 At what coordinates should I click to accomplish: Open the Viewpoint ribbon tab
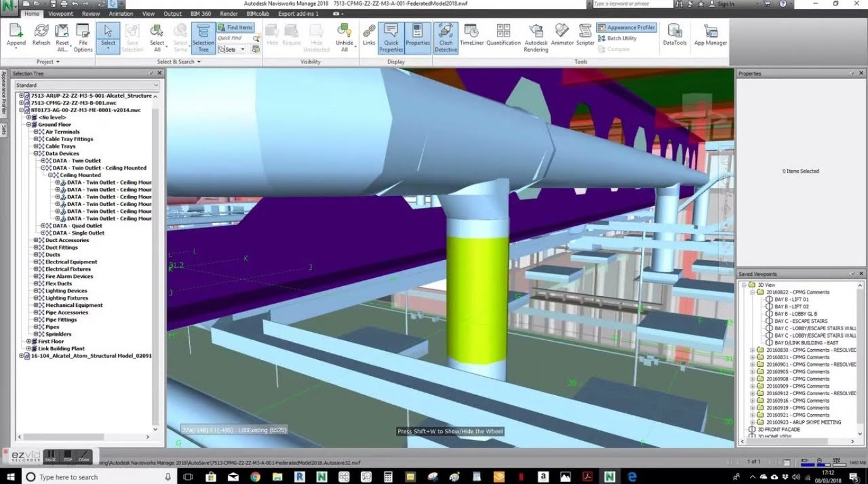(61, 13)
